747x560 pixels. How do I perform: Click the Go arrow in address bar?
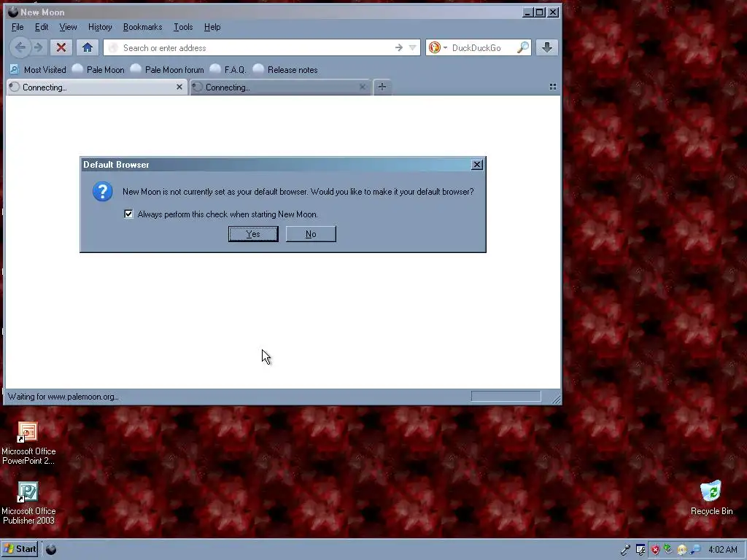pos(399,47)
